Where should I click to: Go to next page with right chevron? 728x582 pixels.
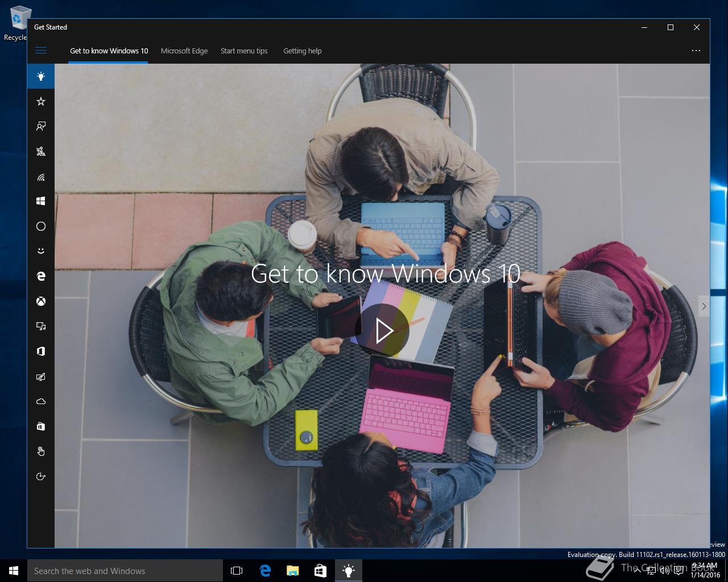[x=704, y=306]
